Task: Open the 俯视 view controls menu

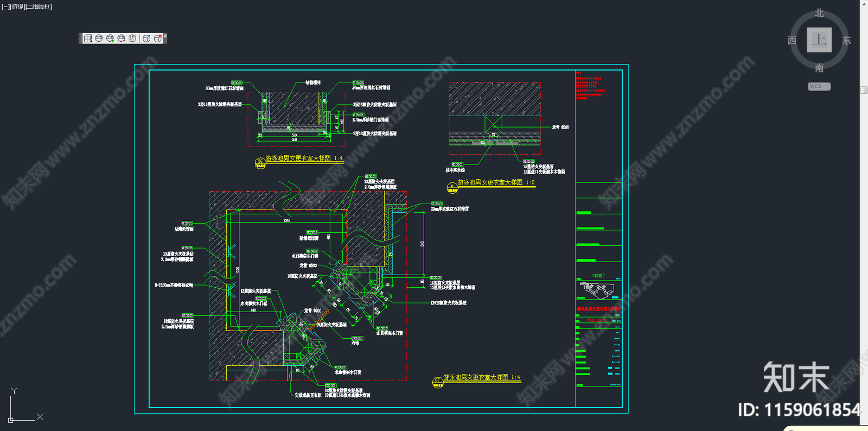Action: click(18, 7)
